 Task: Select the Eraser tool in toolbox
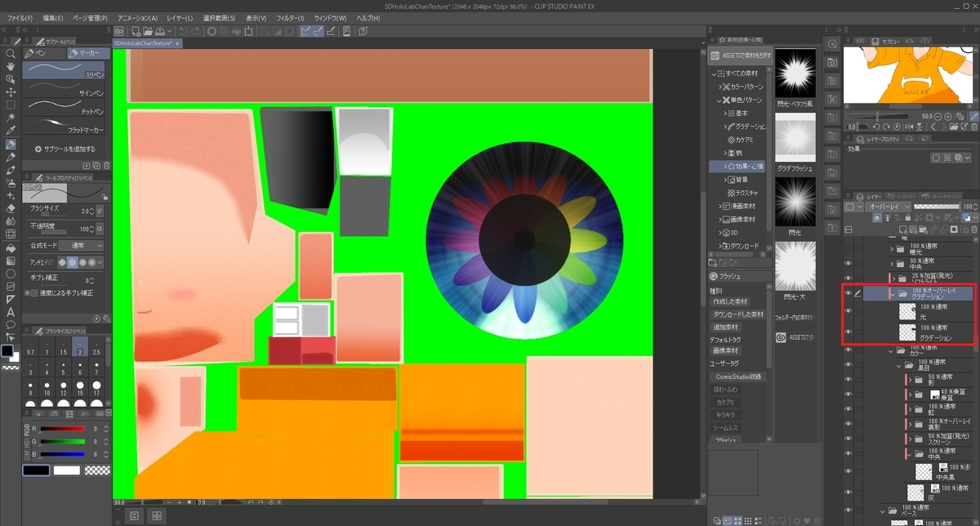click(x=11, y=209)
